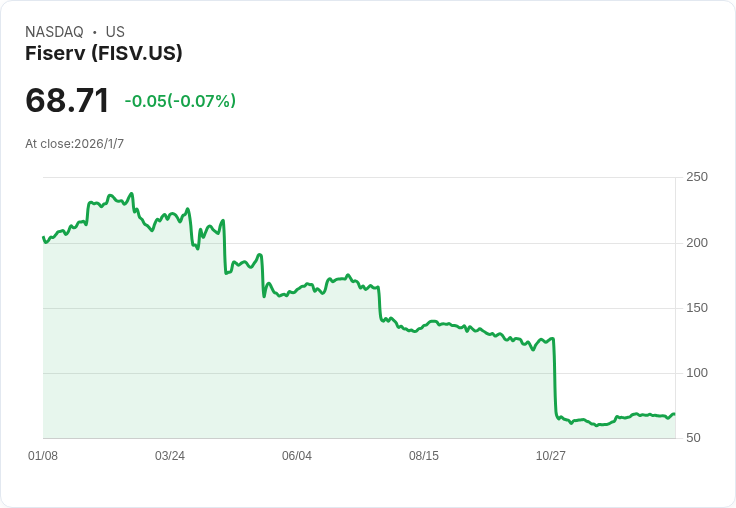The width and height of the screenshot is (736, 508).
Task: Click the NASDAQ exchange label
Action: pos(54,32)
